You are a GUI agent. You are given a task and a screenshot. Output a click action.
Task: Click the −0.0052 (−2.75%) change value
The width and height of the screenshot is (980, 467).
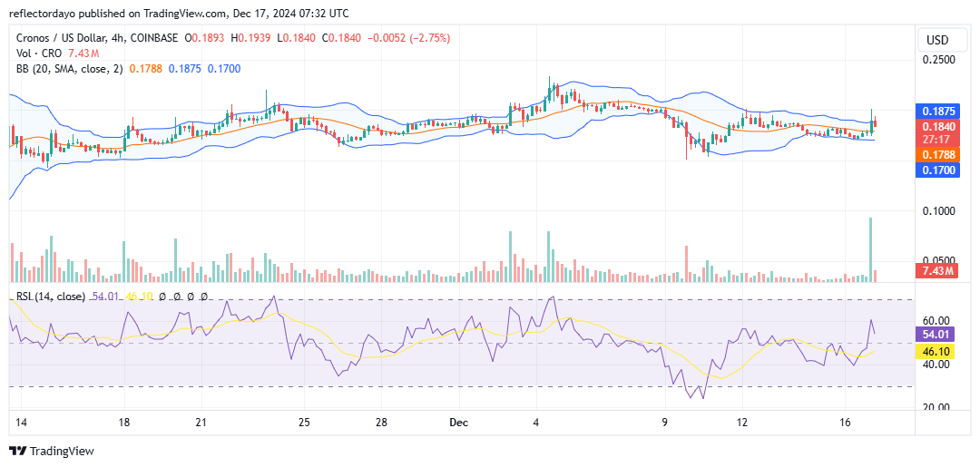click(407, 38)
